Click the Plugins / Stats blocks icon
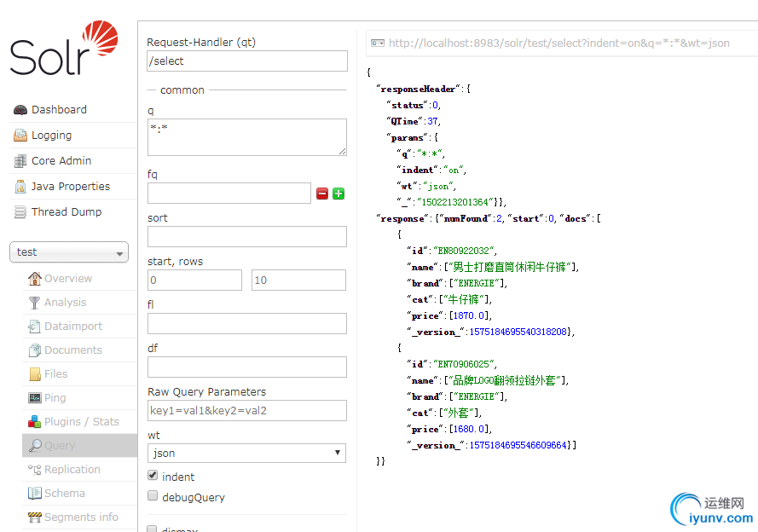 [34, 422]
